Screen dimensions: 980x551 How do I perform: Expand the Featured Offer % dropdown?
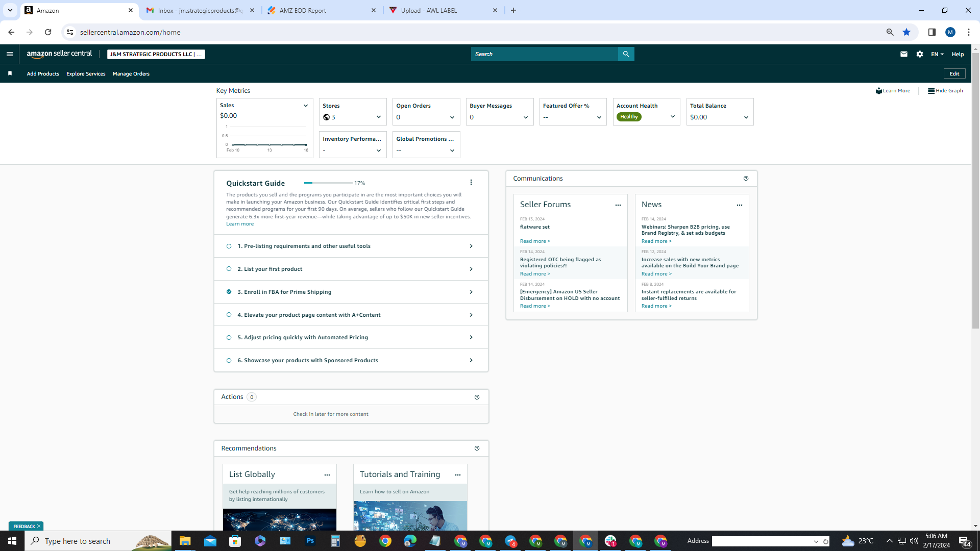click(599, 117)
